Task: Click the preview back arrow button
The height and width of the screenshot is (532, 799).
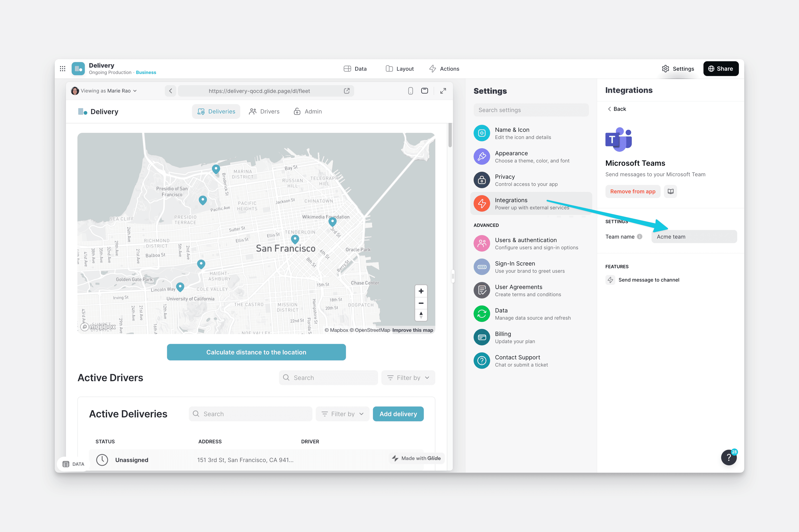Action: point(170,91)
